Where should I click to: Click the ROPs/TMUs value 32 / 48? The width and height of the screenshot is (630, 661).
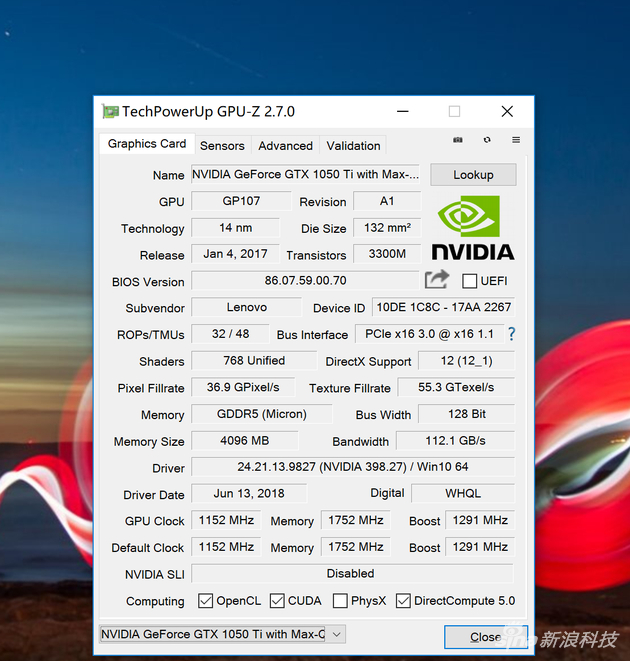tap(230, 334)
